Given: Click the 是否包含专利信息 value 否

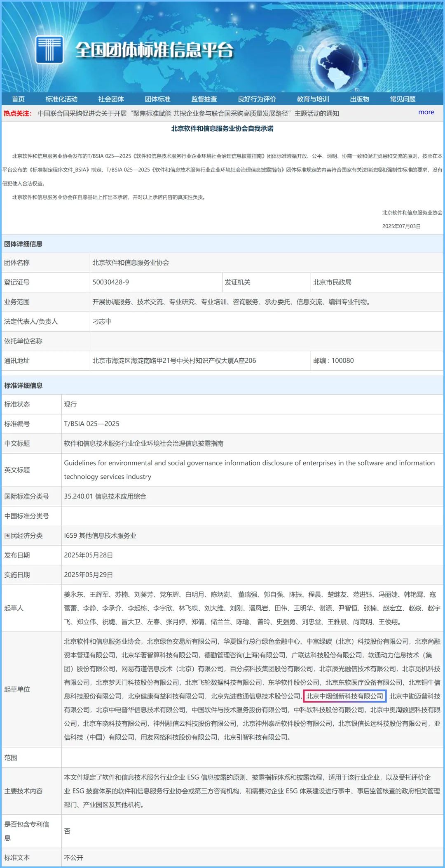Looking at the screenshot, I should coord(67,831).
